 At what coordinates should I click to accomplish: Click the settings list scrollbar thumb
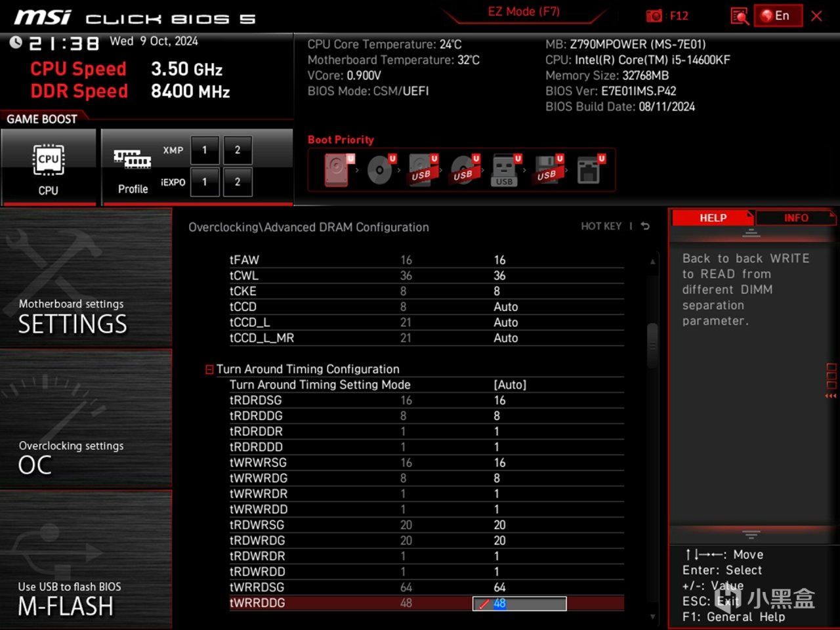(x=652, y=345)
